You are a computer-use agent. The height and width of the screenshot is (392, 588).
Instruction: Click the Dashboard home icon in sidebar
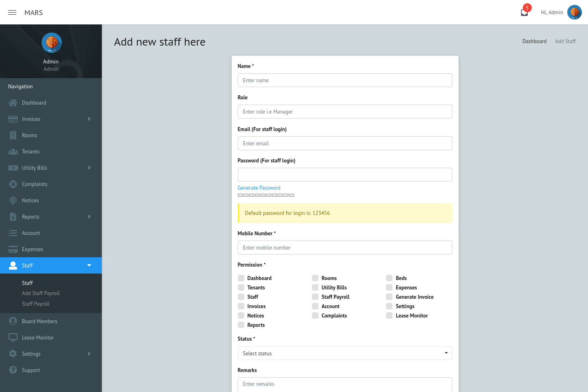(13, 103)
